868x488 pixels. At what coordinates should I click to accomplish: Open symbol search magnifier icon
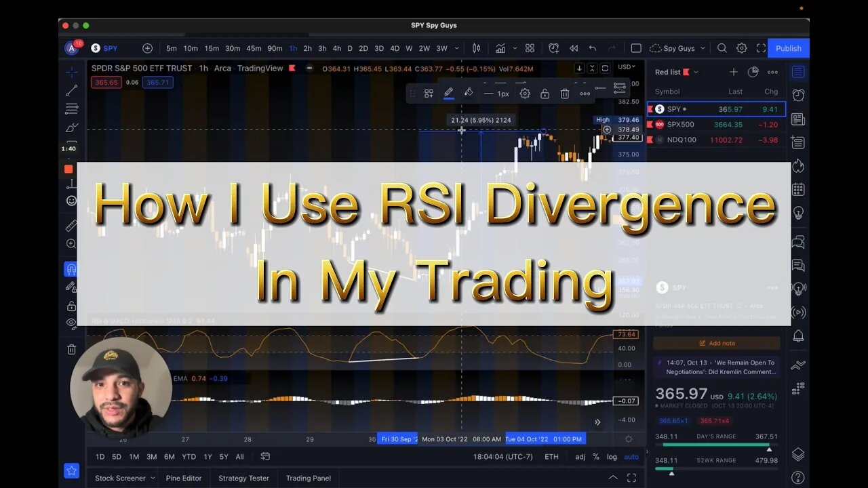pyautogui.click(x=722, y=48)
